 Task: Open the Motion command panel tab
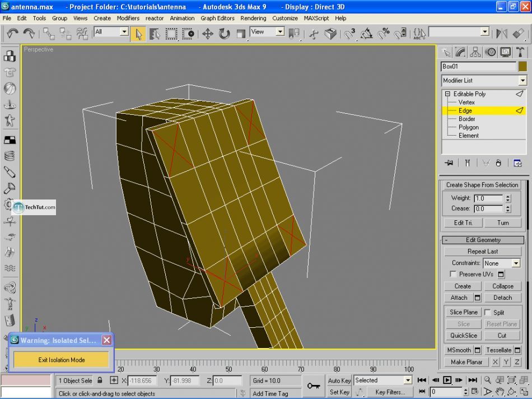point(490,52)
